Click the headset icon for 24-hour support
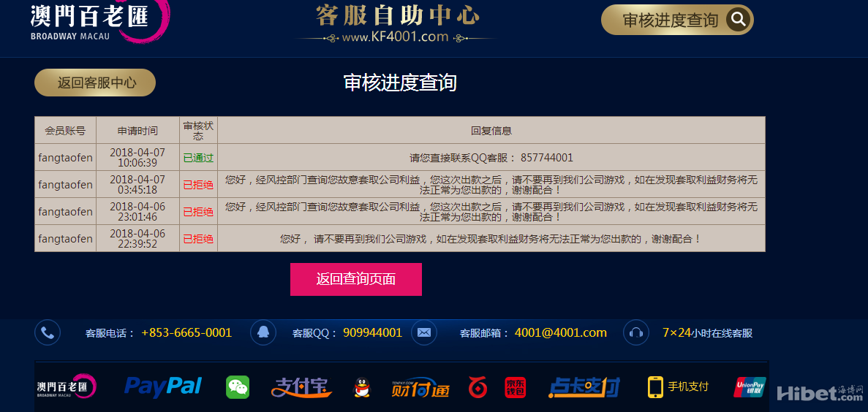 [x=635, y=333]
